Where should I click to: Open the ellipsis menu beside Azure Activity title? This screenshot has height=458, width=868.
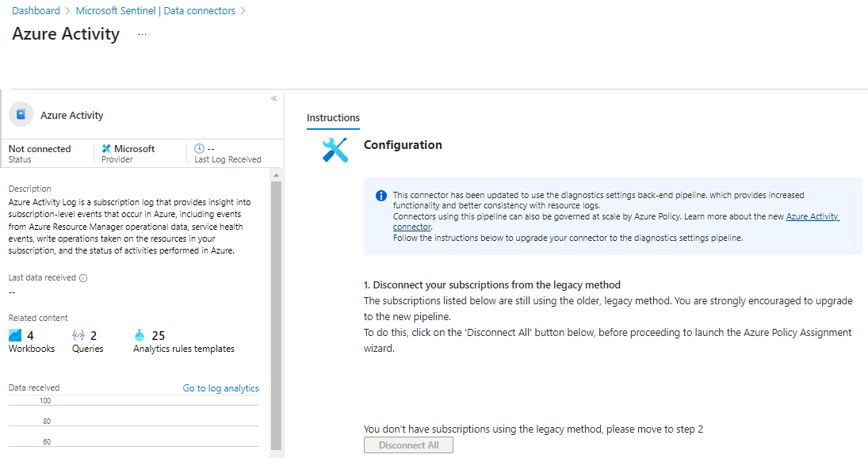(x=143, y=35)
